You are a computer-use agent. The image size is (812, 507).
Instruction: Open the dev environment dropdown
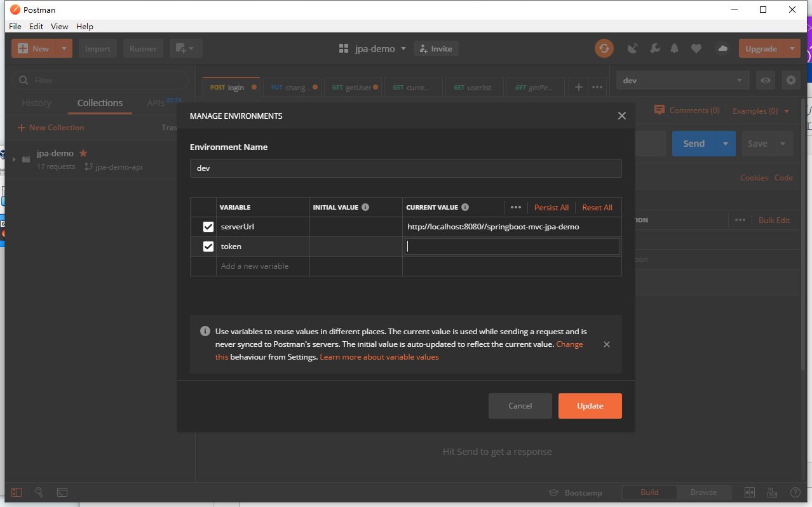(682, 81)
